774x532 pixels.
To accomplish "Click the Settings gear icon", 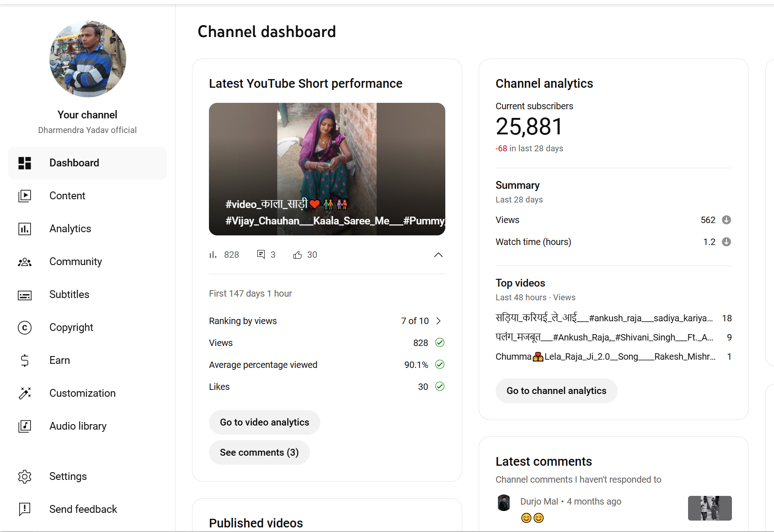I will click(25, 477).
